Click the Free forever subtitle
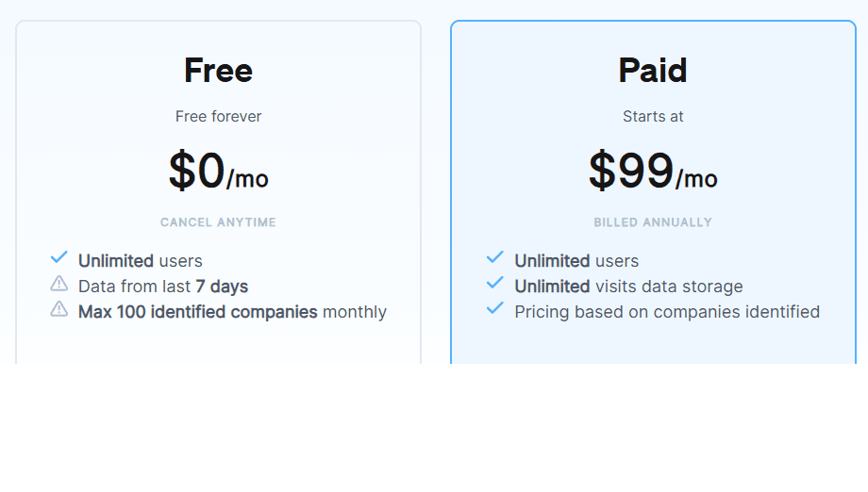This screenshot has height=492, width=868. (218, 117)
